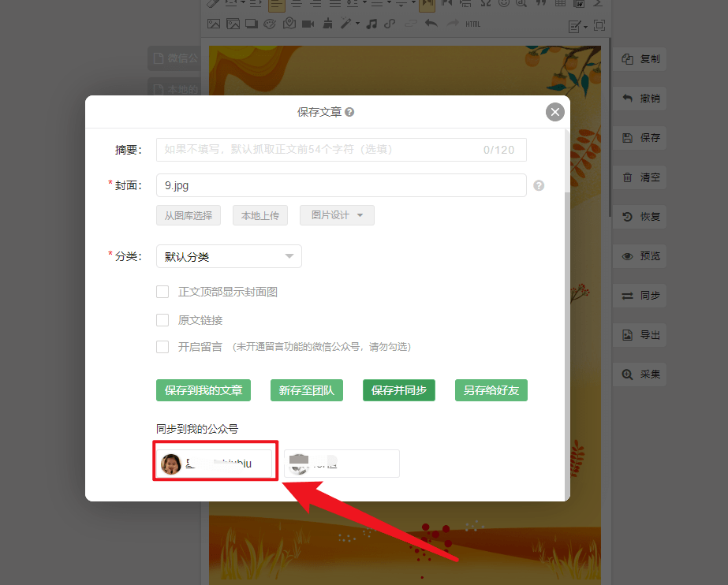Check the 原文链接 option

click(x=162, y=320)
